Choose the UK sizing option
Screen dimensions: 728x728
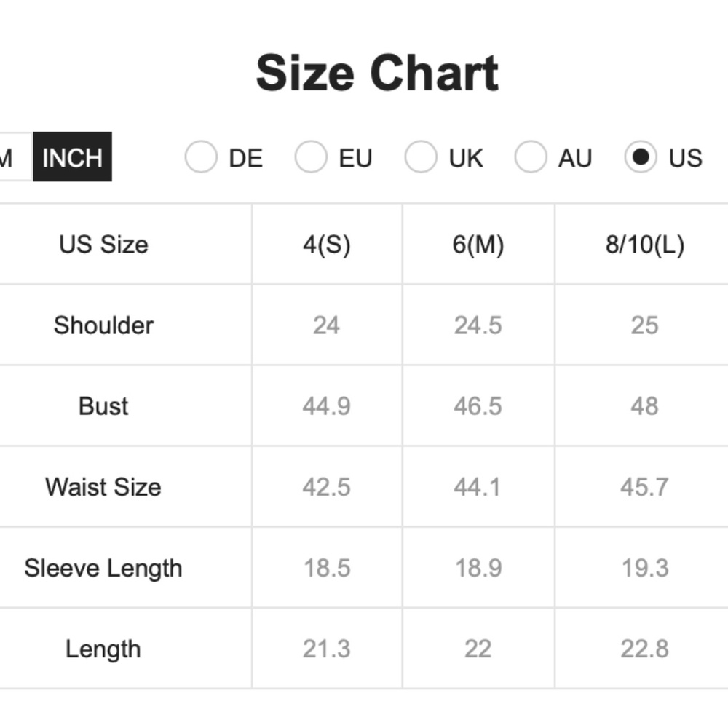tap(421, 157)
